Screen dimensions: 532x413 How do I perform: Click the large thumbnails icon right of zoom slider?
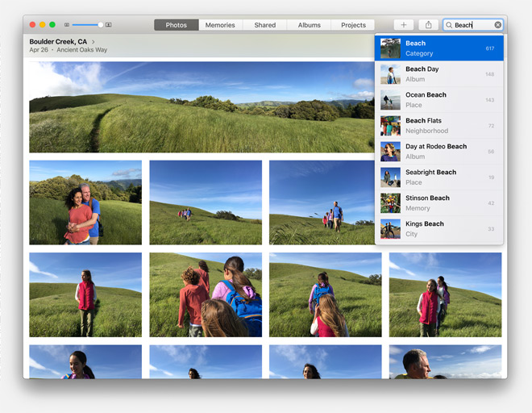click(x=109, y=25)
